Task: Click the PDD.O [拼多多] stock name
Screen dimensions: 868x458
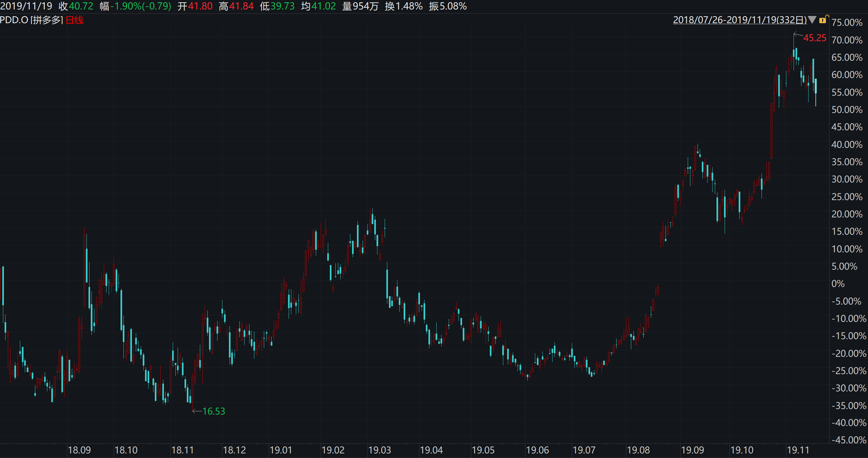Action: coord(31,20)
